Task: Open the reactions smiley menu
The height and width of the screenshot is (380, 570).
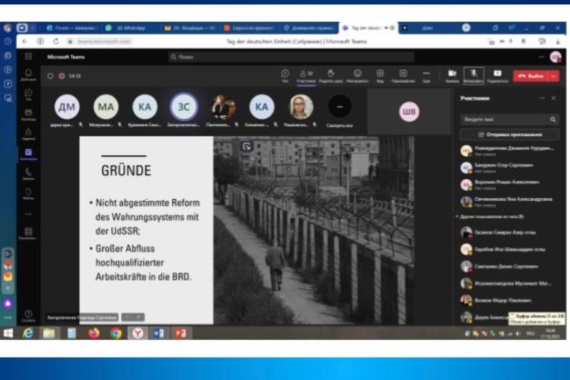Action: [x=357, y=76]
